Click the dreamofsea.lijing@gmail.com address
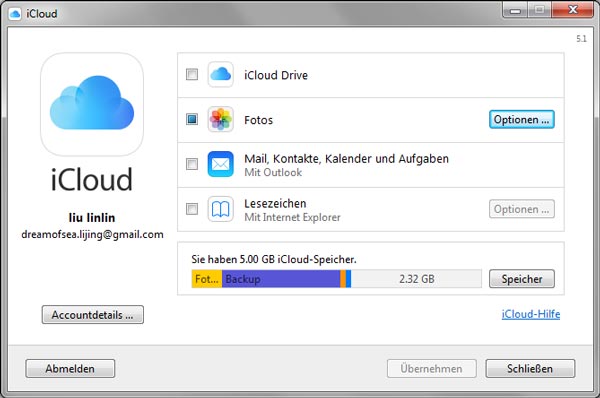600x398 pixels. point(92,234)
